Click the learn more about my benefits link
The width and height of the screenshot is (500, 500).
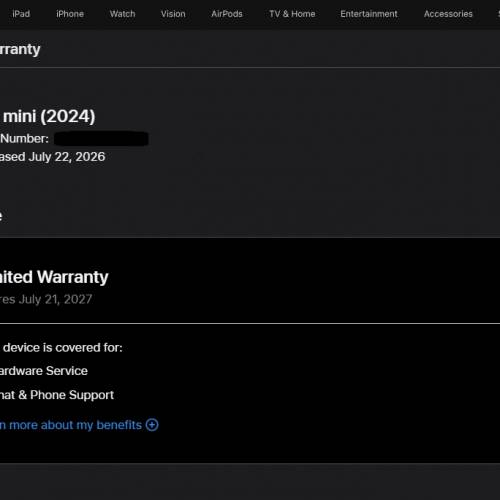(x=71, y=425)
